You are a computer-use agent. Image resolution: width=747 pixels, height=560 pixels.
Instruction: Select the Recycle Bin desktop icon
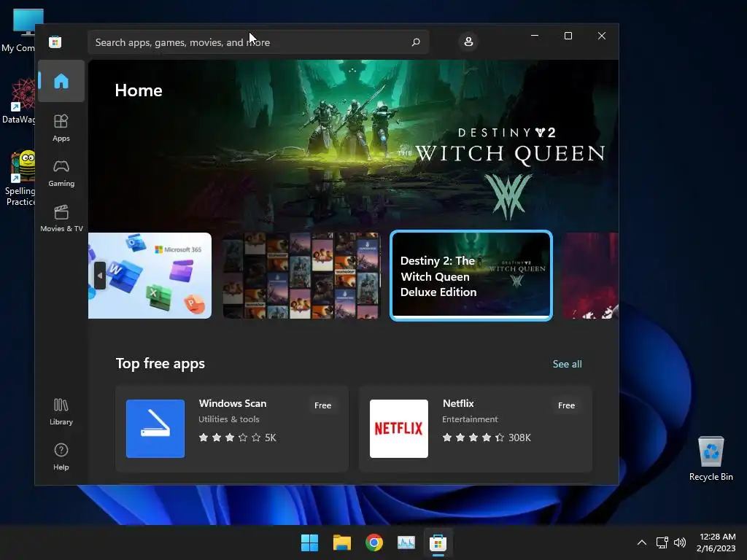click(x=711, y=459)
